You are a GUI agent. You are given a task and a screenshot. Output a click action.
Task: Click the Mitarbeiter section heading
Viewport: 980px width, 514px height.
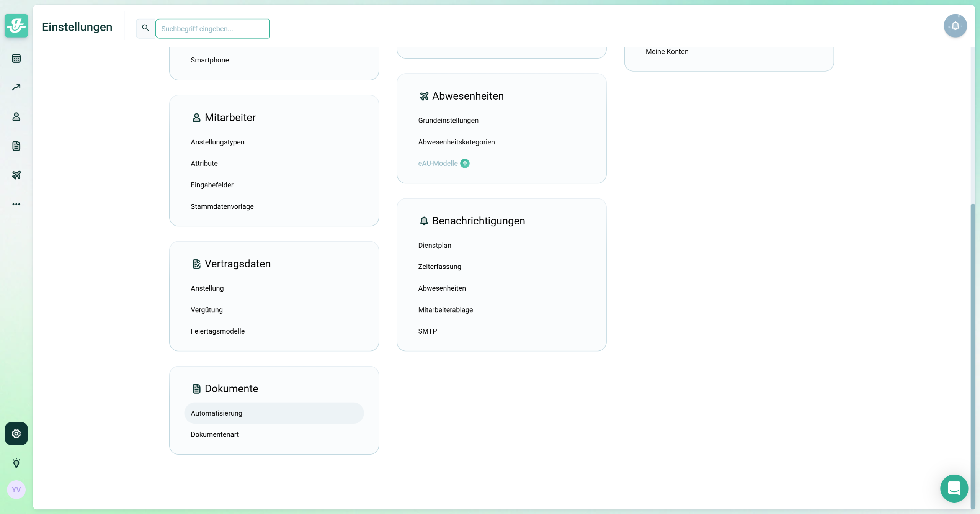tap(230, 118)
